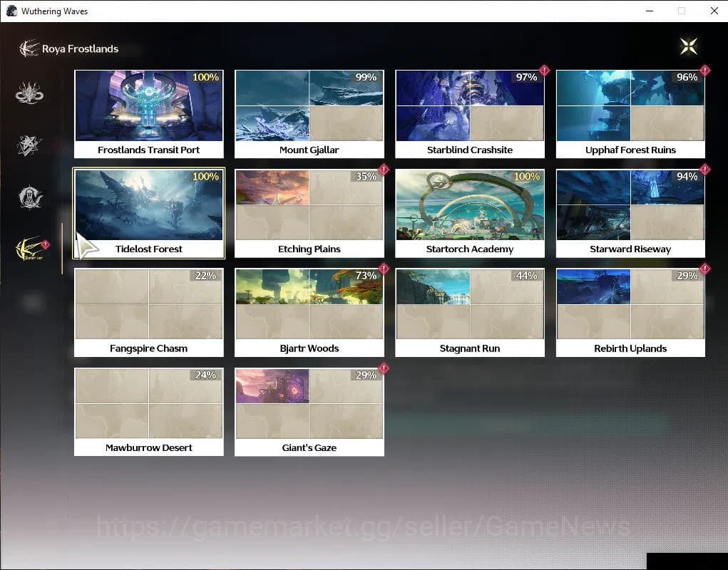Screen dimensions: 728x570
Task: Select the Mawburrow Desert area card
Action: click(x=148, y=412)
